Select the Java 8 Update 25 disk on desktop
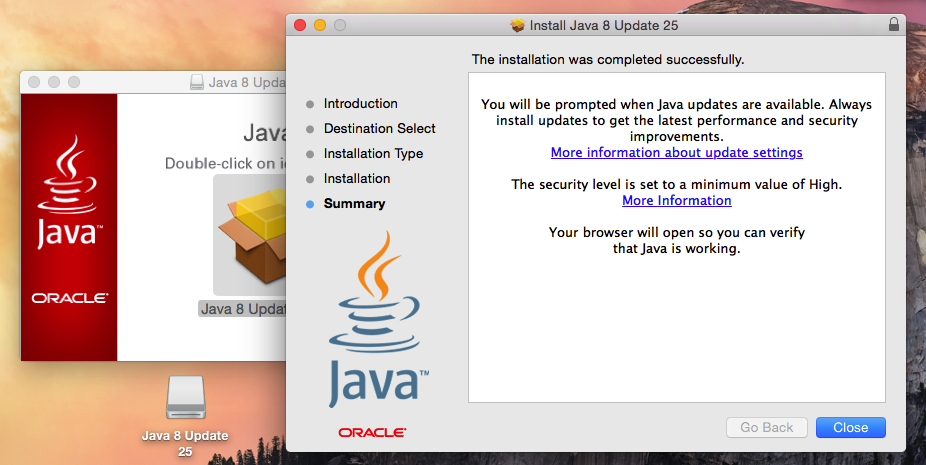The height and width of the screenshot is (465, 926). pos(185,398)
